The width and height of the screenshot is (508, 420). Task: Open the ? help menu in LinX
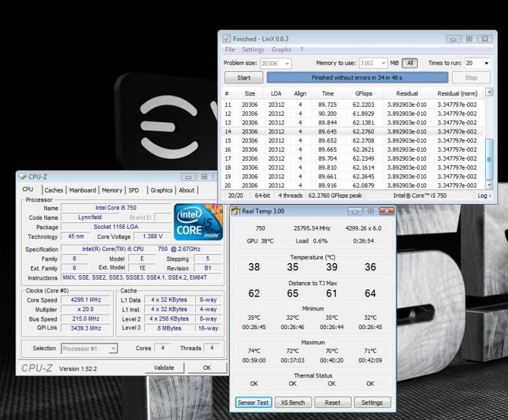coord(301,50)
